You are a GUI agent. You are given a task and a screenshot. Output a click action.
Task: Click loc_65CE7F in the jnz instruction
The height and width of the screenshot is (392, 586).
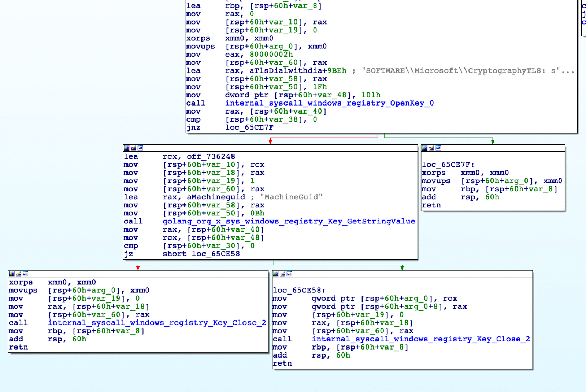point(249,127)
